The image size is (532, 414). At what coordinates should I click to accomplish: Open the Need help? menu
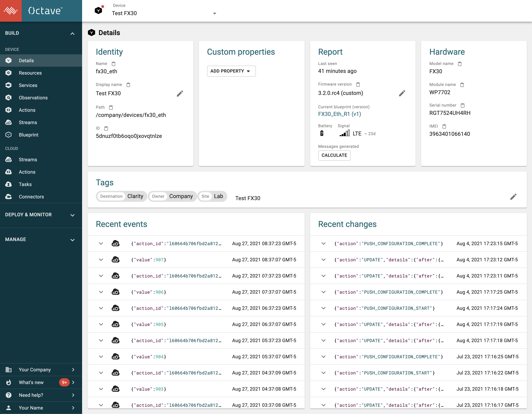coord(41,395)
